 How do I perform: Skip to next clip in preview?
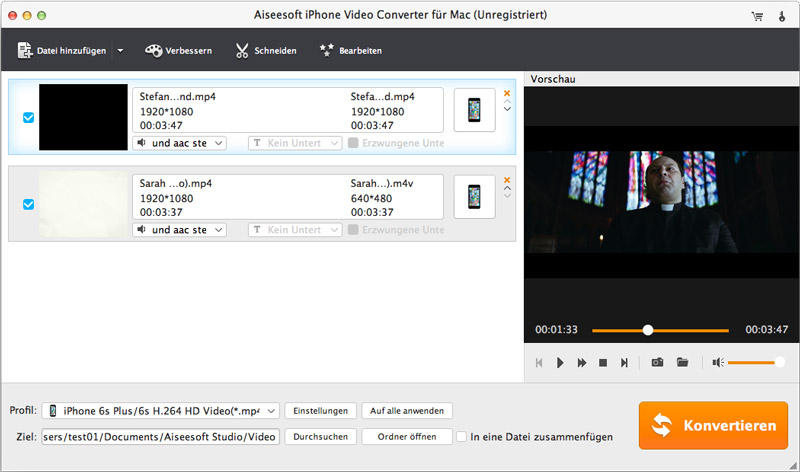[x=624, y=363]
